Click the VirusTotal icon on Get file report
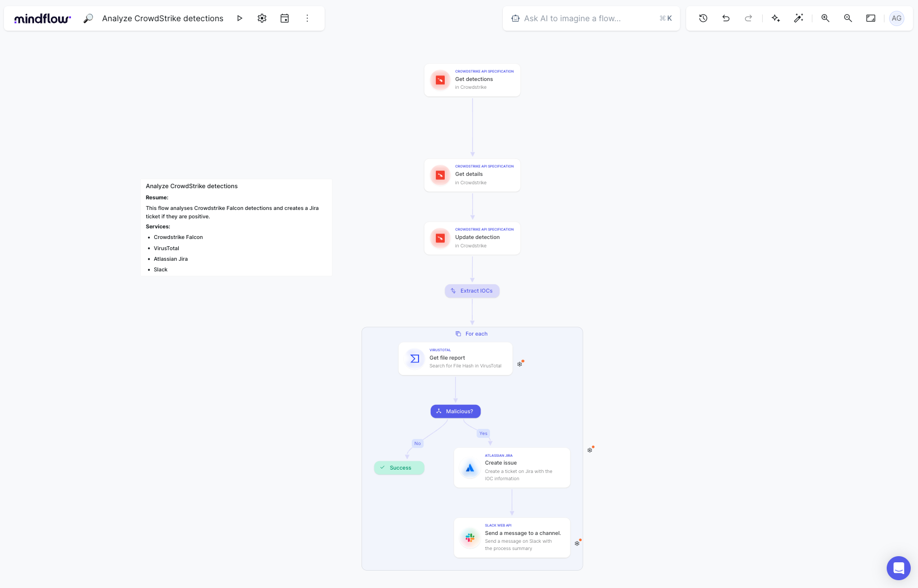 [415, 358]
